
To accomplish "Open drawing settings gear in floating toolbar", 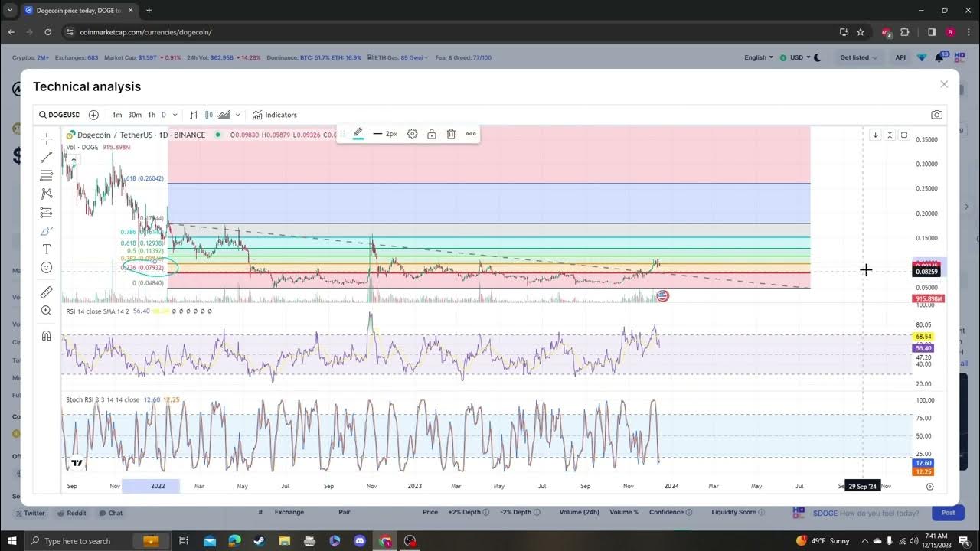I will pos(412,134).
